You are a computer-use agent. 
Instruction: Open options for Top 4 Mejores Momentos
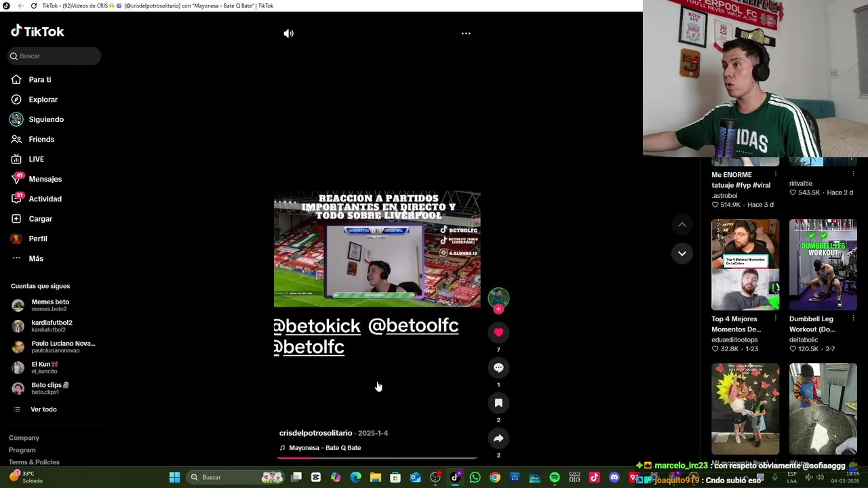point(775,319)
